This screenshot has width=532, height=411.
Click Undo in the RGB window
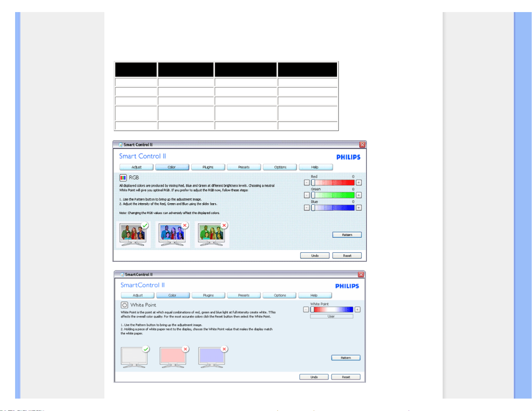click(315, 256)
